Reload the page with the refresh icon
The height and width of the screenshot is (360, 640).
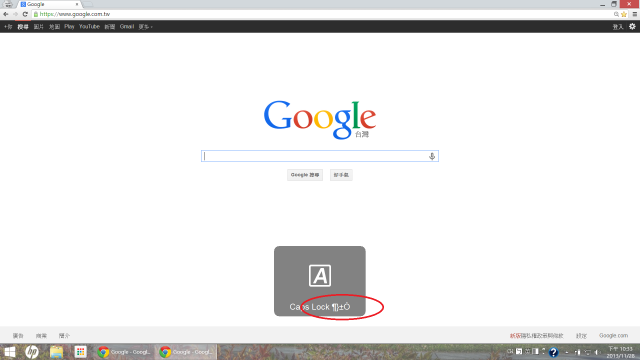(25, 14)
